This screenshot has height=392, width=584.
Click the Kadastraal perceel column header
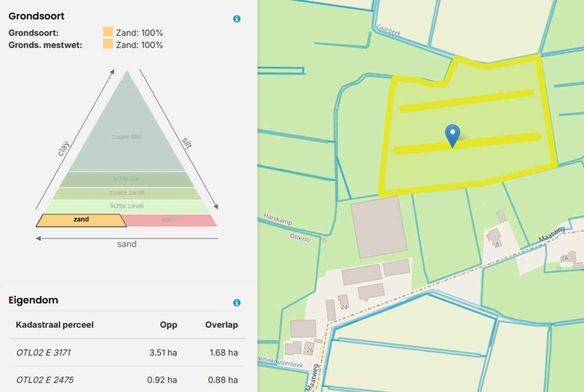click(x=55, y=325)
